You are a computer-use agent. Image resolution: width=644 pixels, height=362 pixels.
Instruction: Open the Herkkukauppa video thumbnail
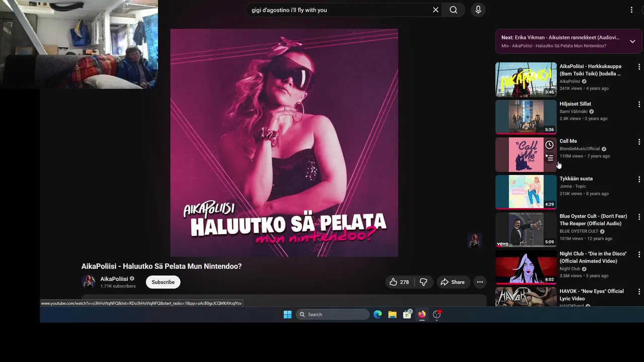(x=526, y=79)
